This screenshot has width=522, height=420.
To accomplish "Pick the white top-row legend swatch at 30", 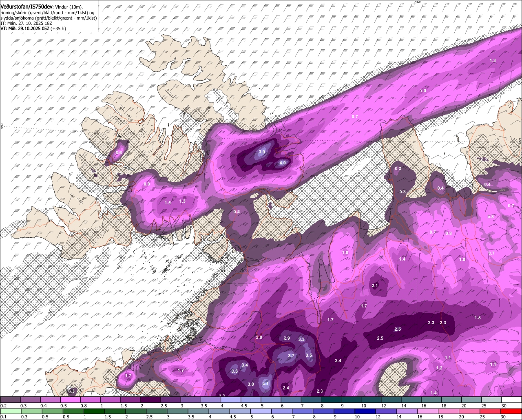I will click(511, 400).
